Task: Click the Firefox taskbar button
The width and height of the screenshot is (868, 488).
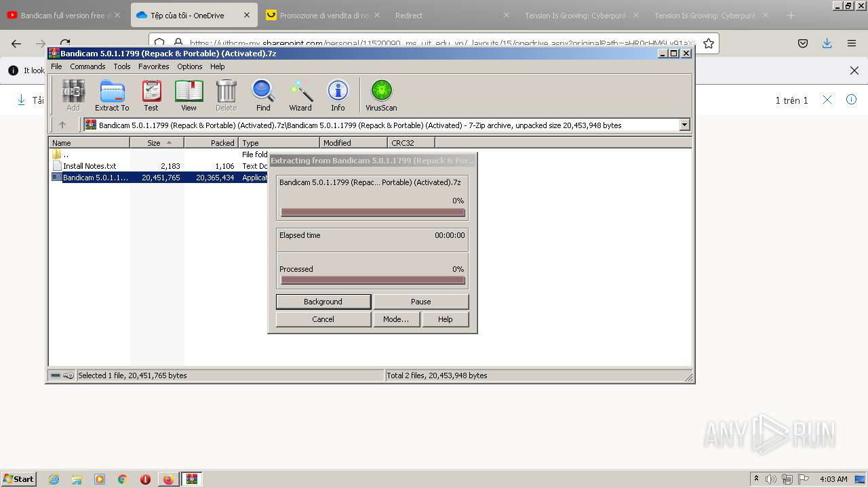Action: (168, 479)
